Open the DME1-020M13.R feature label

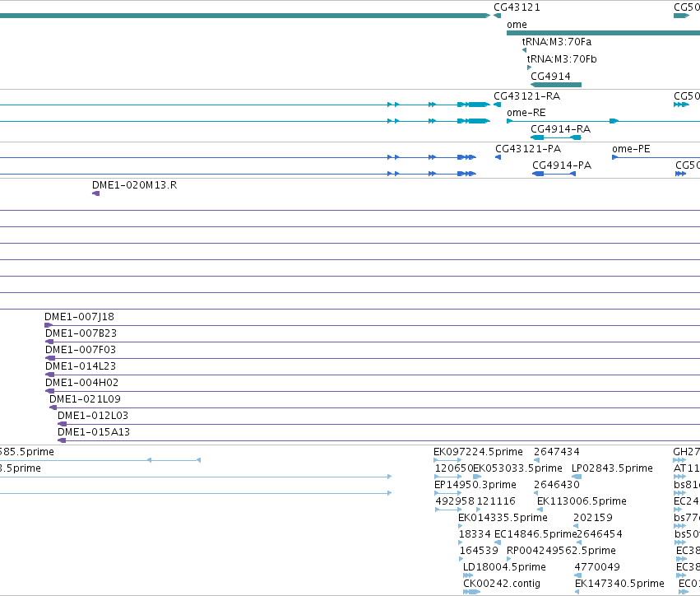134,185
